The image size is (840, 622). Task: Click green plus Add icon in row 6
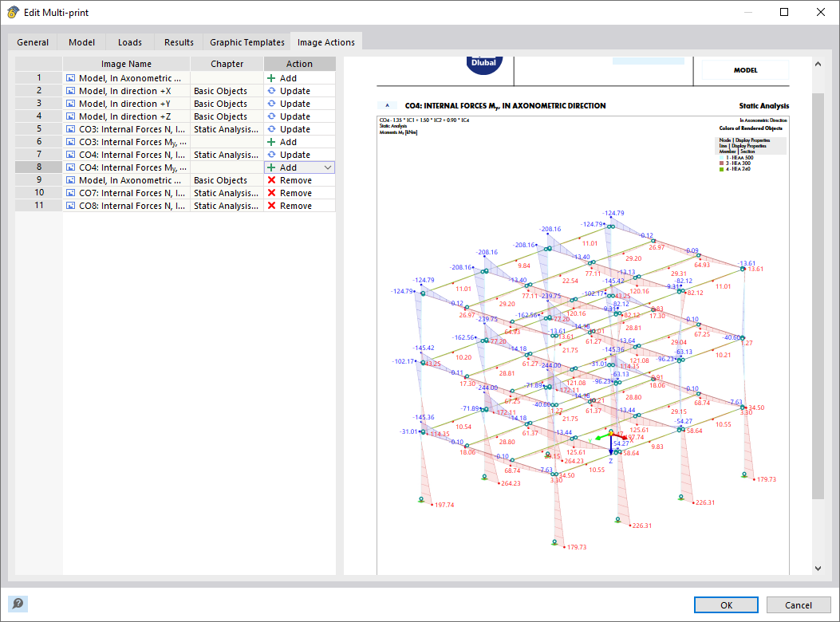coord(271,142)
